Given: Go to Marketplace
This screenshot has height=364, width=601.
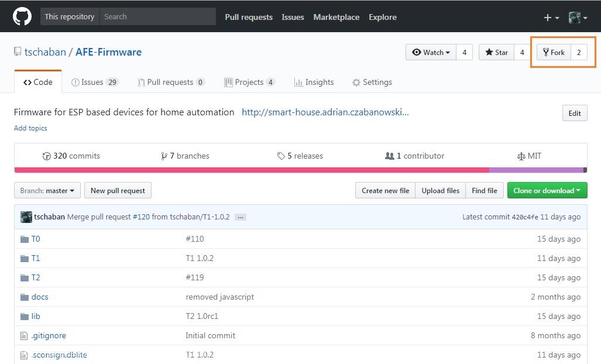Looking at the screenshot, I should click(x=336, y=17).
